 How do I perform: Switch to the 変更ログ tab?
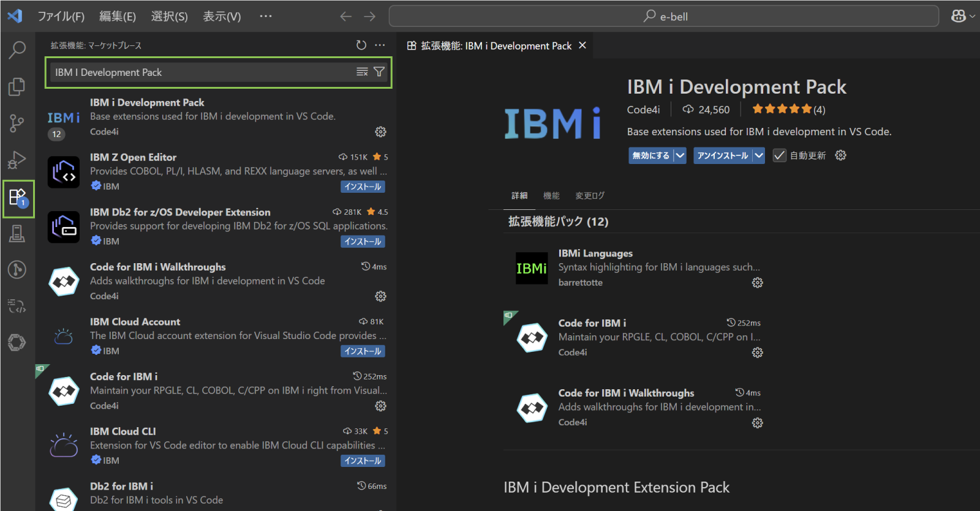590,196
